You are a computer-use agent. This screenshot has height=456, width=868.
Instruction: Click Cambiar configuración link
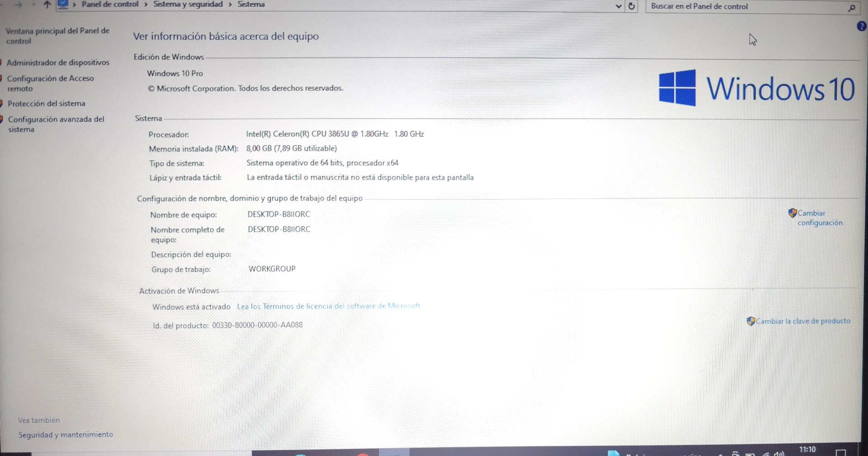click(x=820, y=218)
